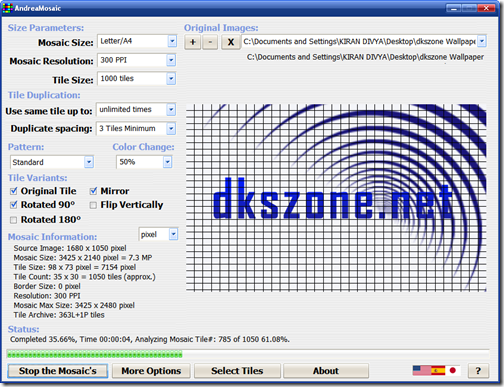Click the listed wallpaper path under Original Images
The height and width of the screenshot is (387, 504).
365,57
